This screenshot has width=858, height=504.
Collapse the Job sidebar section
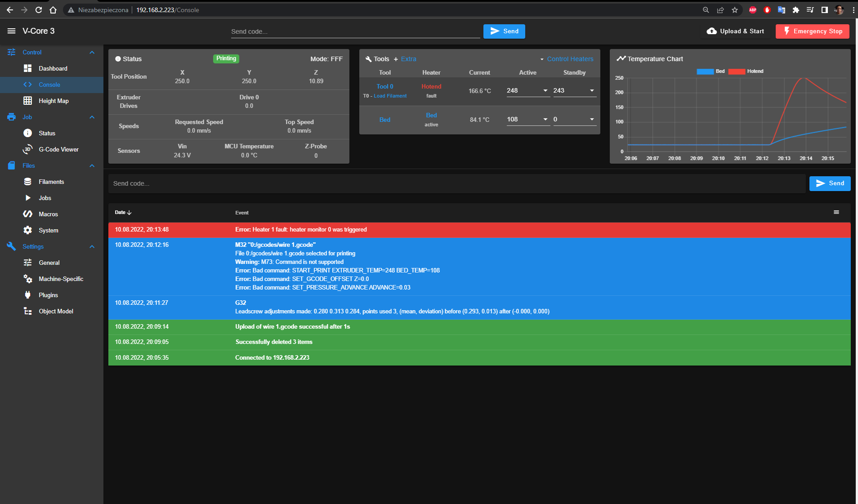92,117
